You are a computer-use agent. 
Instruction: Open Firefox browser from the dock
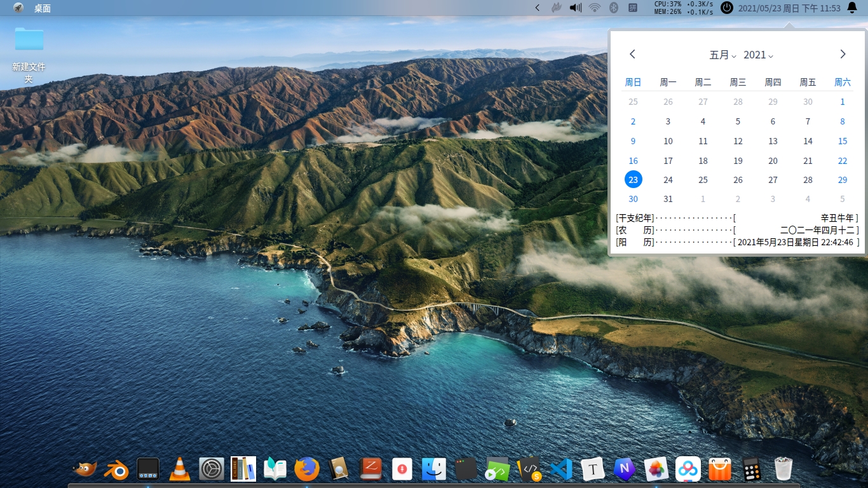point(307,470)
